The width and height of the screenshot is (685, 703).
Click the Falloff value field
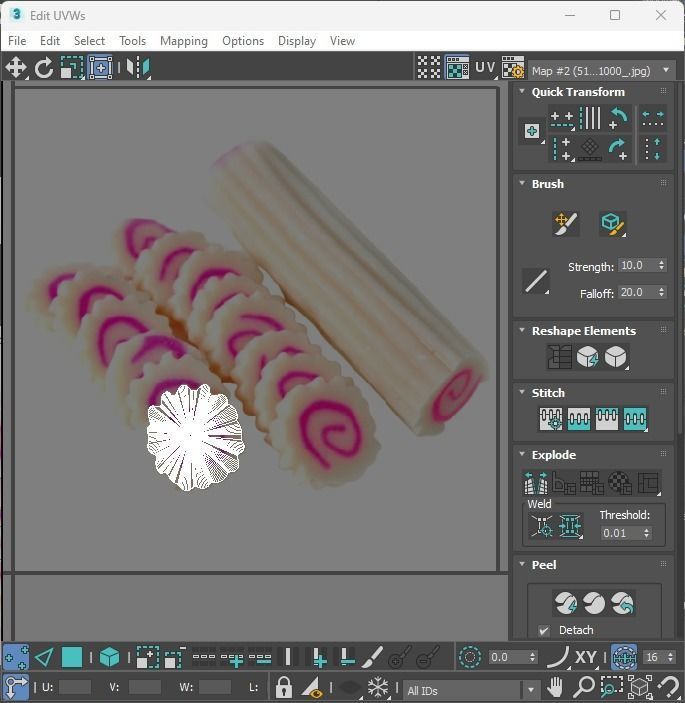[637, 292]
